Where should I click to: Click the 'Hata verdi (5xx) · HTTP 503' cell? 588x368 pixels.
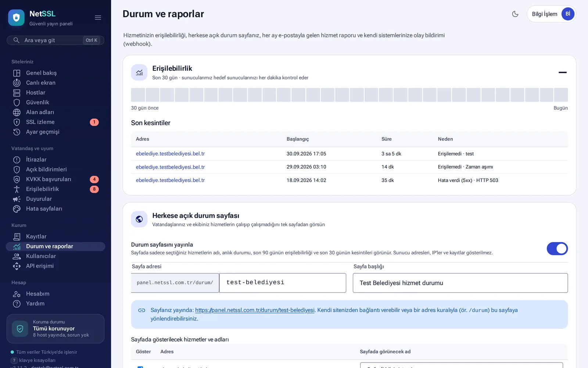coord(468,180)
